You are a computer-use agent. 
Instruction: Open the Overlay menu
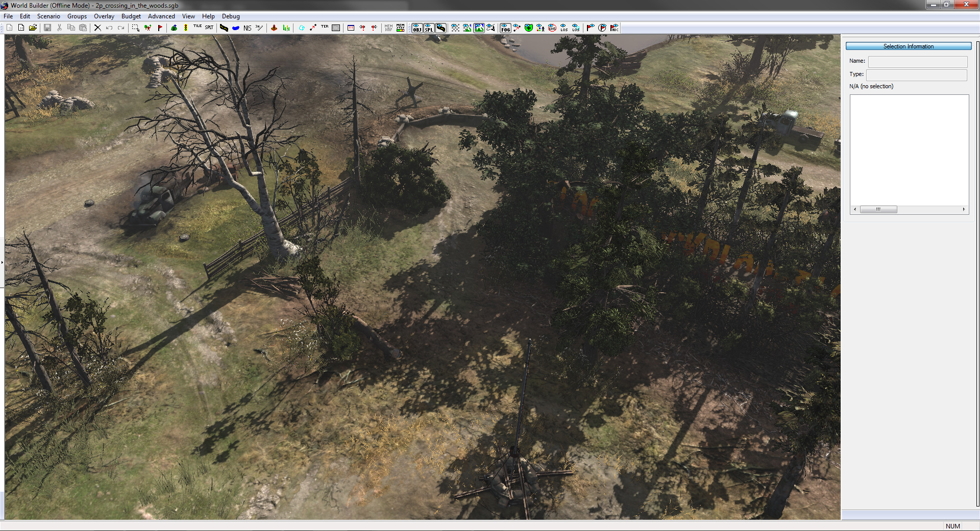tap(104, 16)
